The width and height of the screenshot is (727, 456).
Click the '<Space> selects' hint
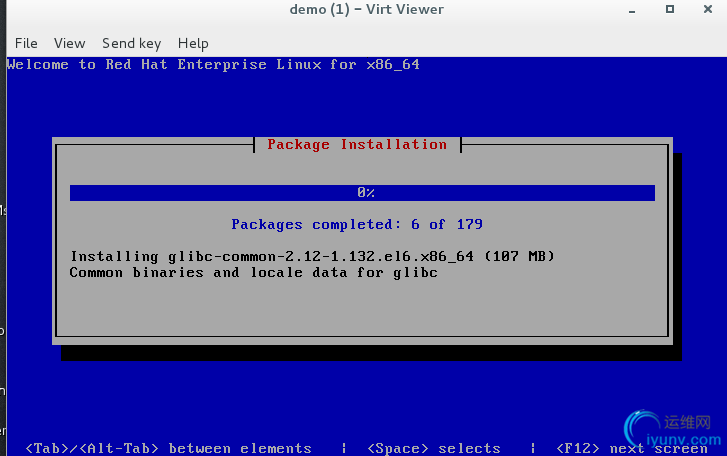(434, 448)
